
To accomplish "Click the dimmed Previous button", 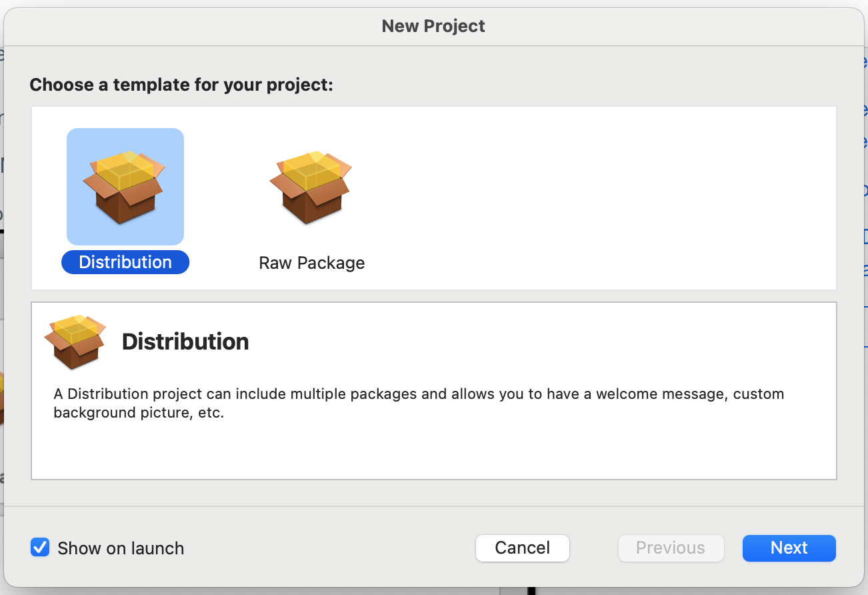I will coord(671,548).
